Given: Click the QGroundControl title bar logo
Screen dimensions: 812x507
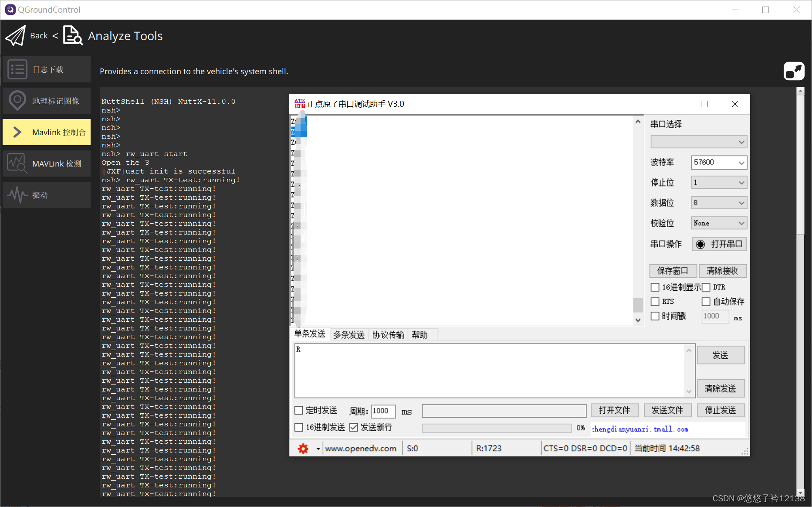Looking at the screenshot, I should pos(10,10).
